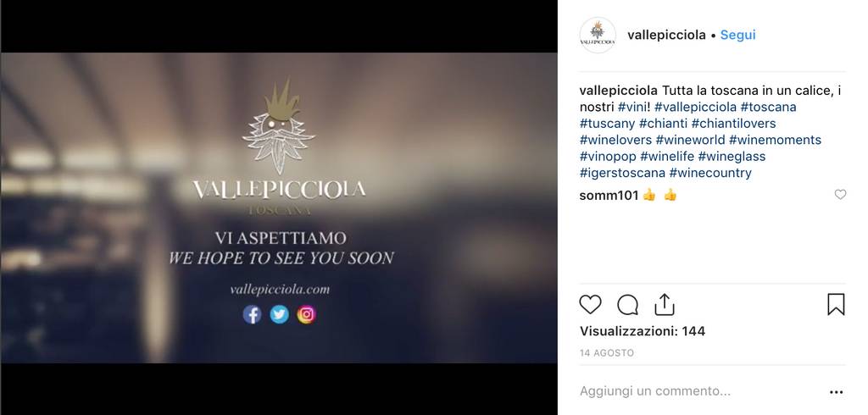The image size is (868, 415).
Task: Share the post via the share icon
Action: [664, 304]
